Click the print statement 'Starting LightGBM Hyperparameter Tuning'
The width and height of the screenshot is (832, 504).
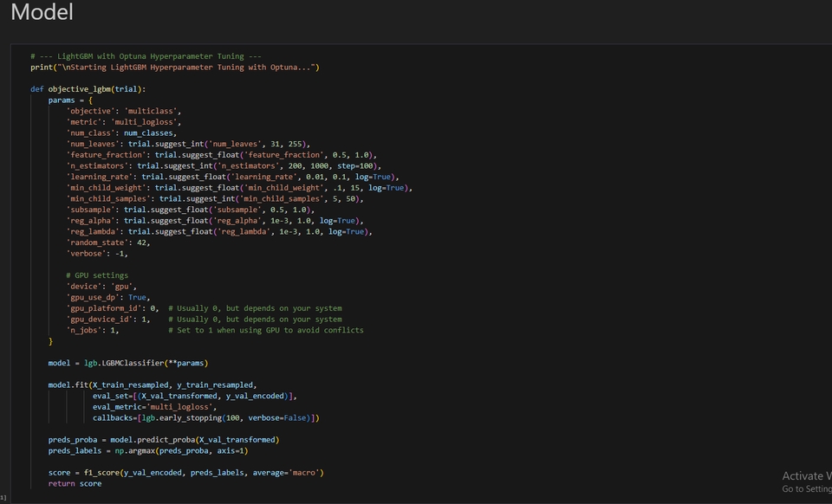(x=175, y=68)
